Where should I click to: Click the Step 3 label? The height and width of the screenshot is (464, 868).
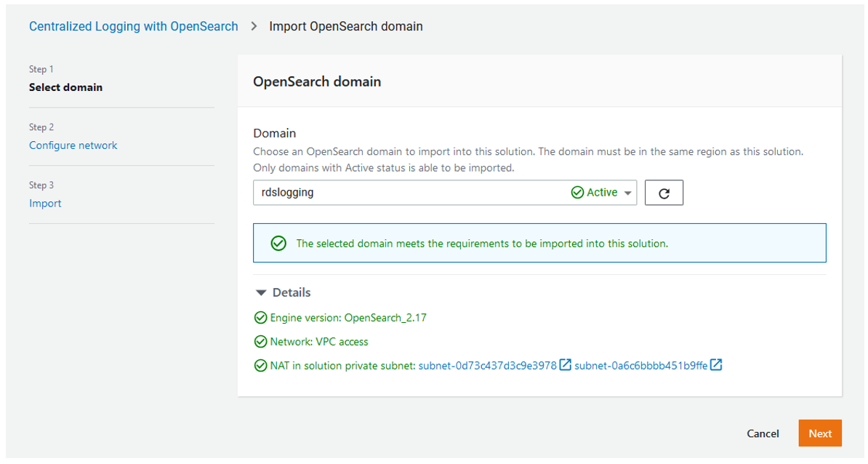(41, 185)
